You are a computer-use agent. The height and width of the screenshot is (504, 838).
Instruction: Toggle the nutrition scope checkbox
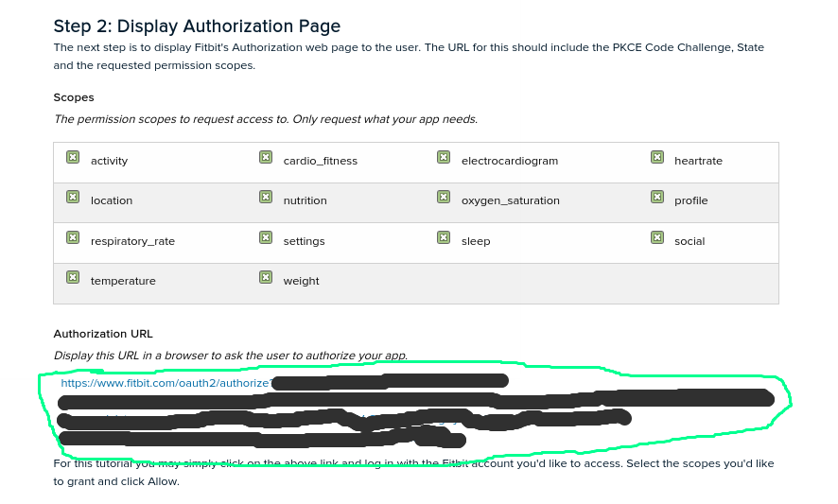[266, 197]
